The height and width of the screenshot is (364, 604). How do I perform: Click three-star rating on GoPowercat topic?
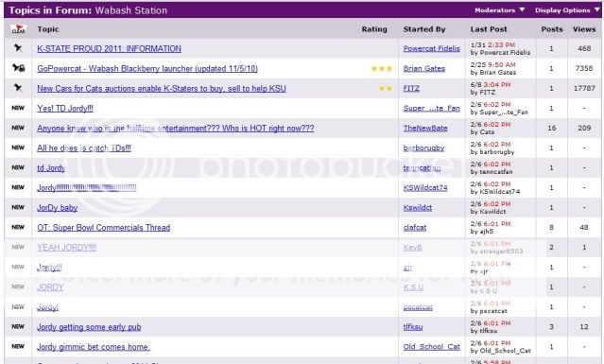(381, 69)
